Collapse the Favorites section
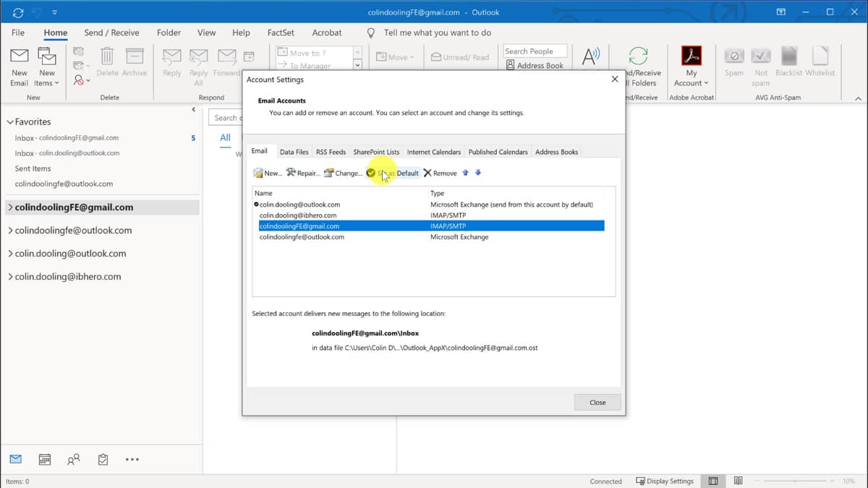 click(10, 122)
